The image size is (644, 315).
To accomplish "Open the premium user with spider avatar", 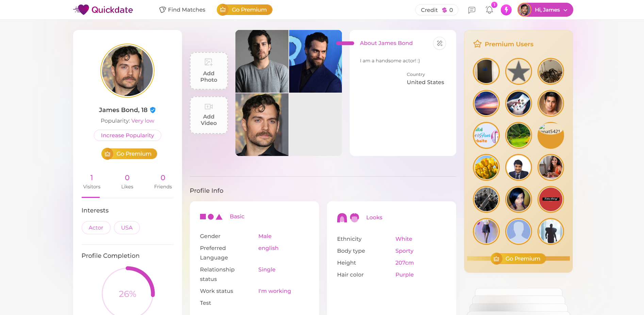I will point(551,71).
